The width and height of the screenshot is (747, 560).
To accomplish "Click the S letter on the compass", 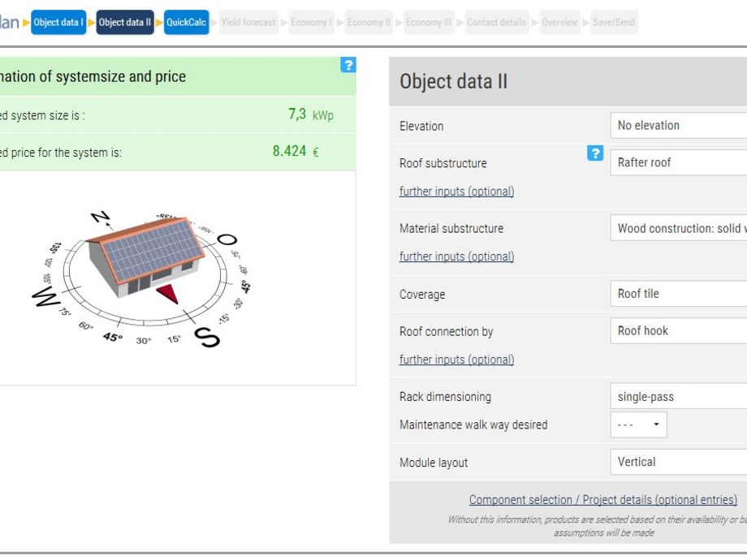I will (207, 335).
